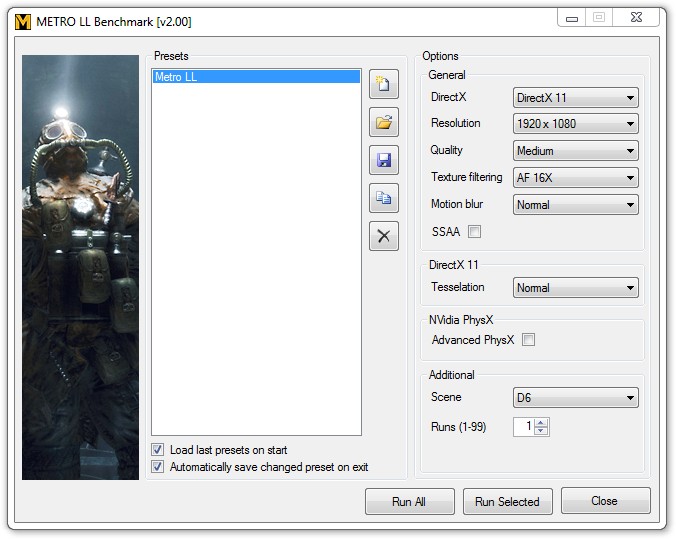Image resolution: width=676 pixels, height=539 pixels.
Task: Enable the SSAA checkbox
Action: pyautogui.click(x=474, y=232)
